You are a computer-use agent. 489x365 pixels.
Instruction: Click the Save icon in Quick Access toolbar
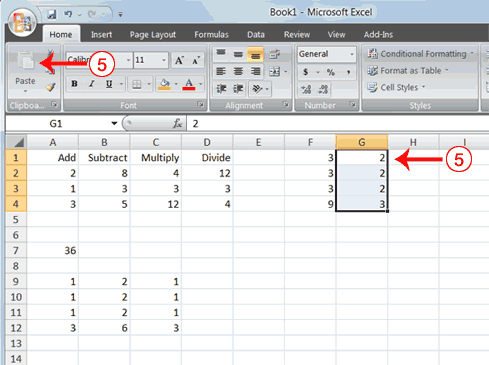click(52, 14)
